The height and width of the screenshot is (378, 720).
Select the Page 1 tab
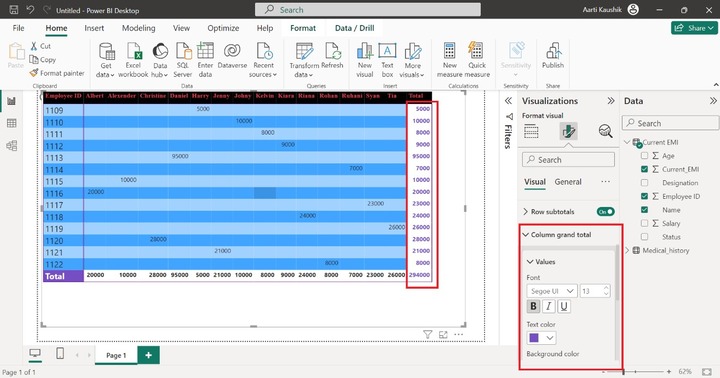(x=116, y=355)
